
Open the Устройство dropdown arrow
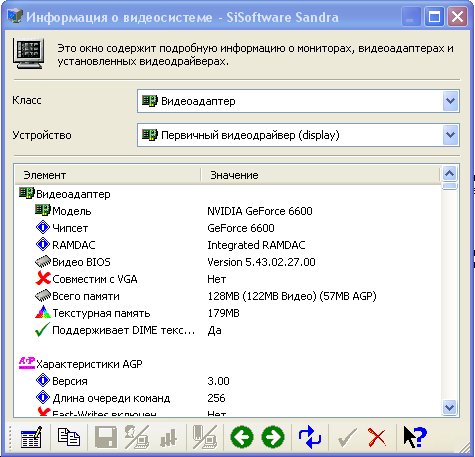pos(451,135)
